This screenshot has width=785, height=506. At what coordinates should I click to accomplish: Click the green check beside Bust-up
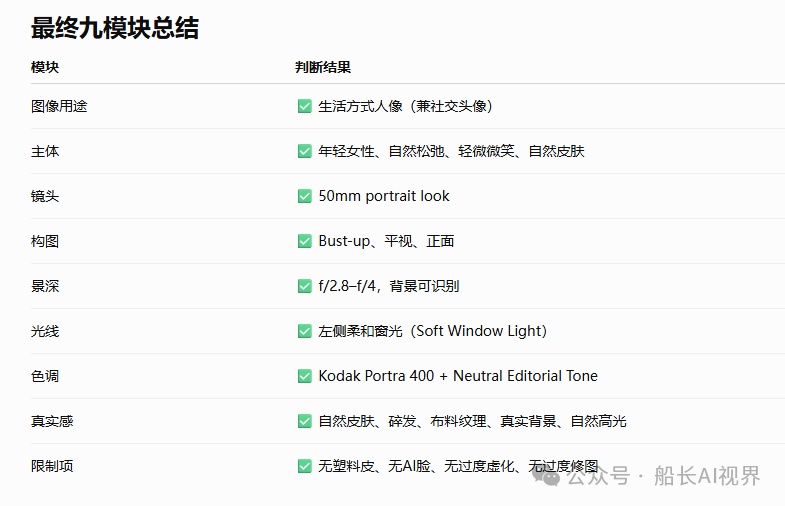point(304,241)
